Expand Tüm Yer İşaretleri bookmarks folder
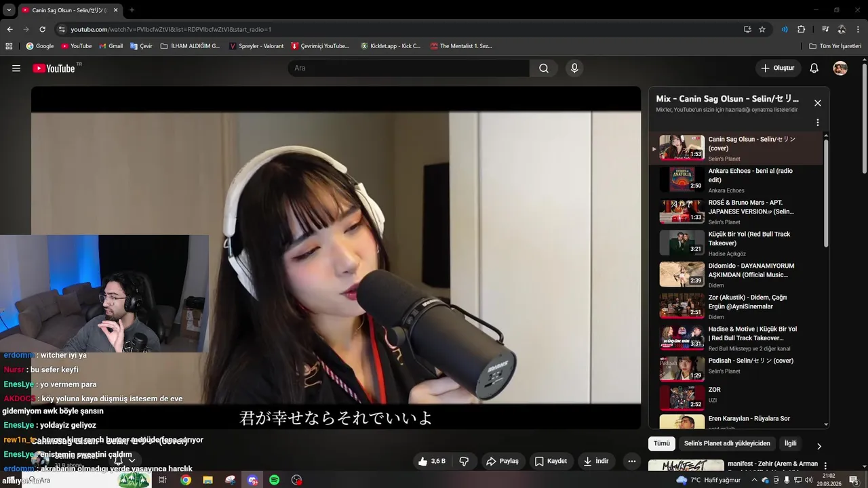 (x=835, y=46)
